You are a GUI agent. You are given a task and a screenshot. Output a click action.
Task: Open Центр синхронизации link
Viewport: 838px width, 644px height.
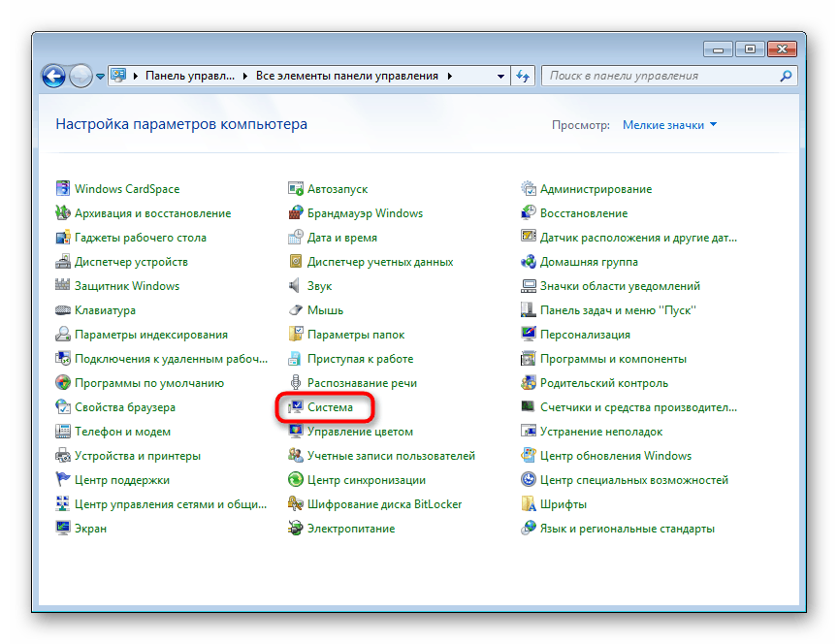367,480
